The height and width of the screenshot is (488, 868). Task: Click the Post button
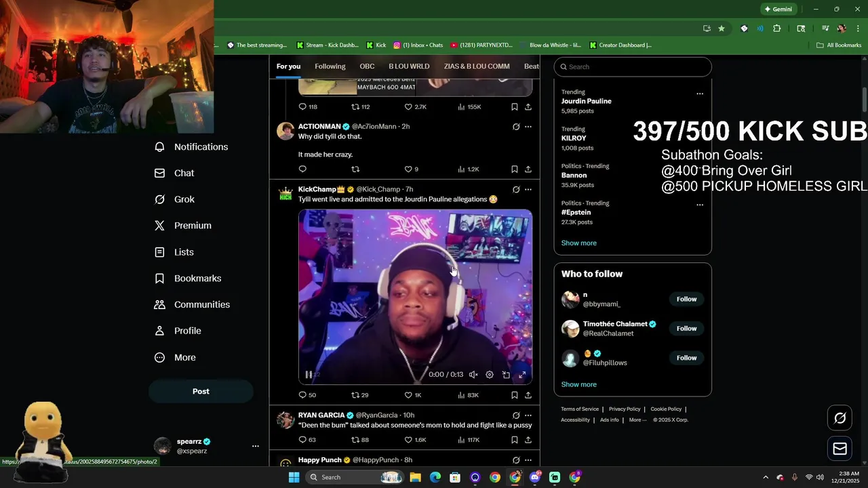click(x=201, y=391)
